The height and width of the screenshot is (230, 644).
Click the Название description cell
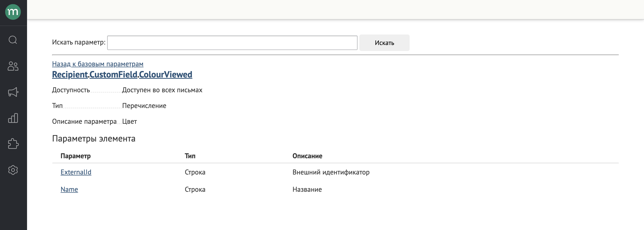[307, 189]
